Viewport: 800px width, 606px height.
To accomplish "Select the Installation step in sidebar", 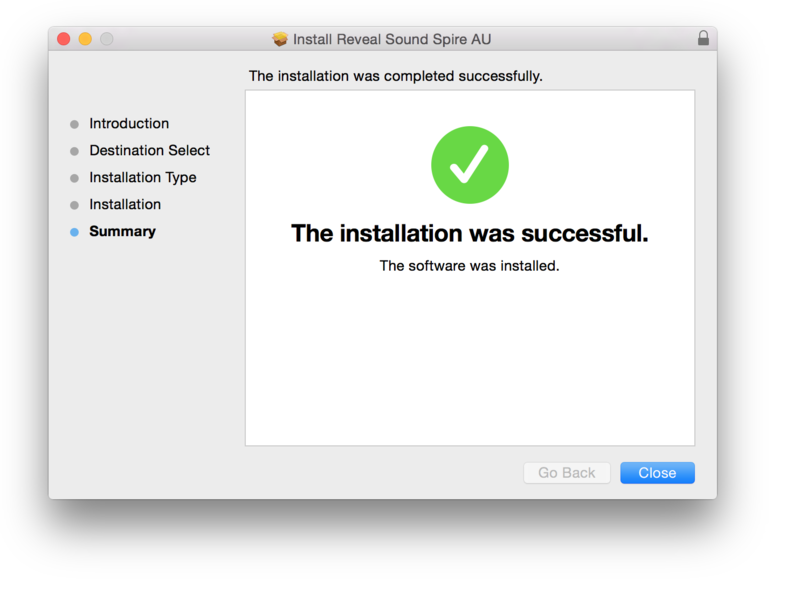I will click(x=125, y=205).
